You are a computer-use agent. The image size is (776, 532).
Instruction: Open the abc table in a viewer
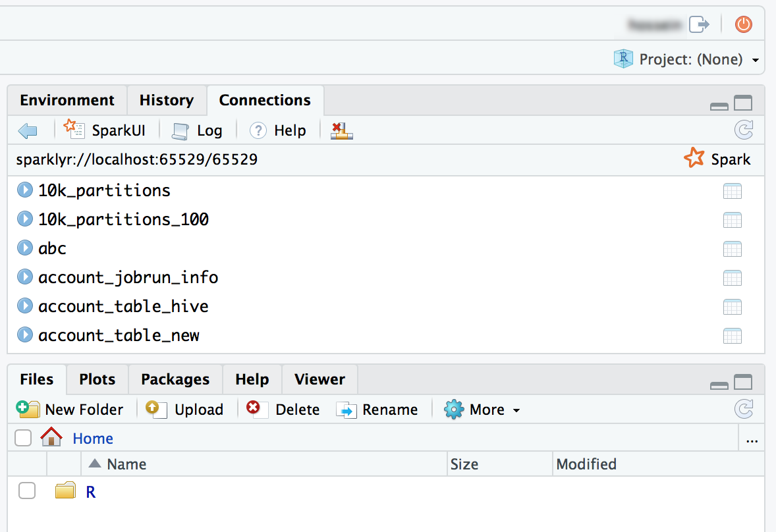coord(733,248)
